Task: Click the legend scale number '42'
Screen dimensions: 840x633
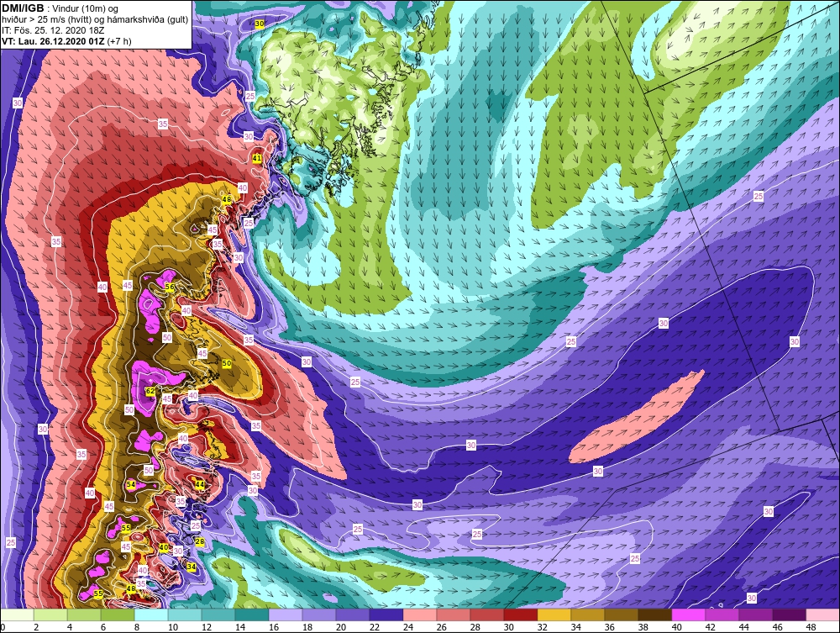Action: click(x=711, y=627)
